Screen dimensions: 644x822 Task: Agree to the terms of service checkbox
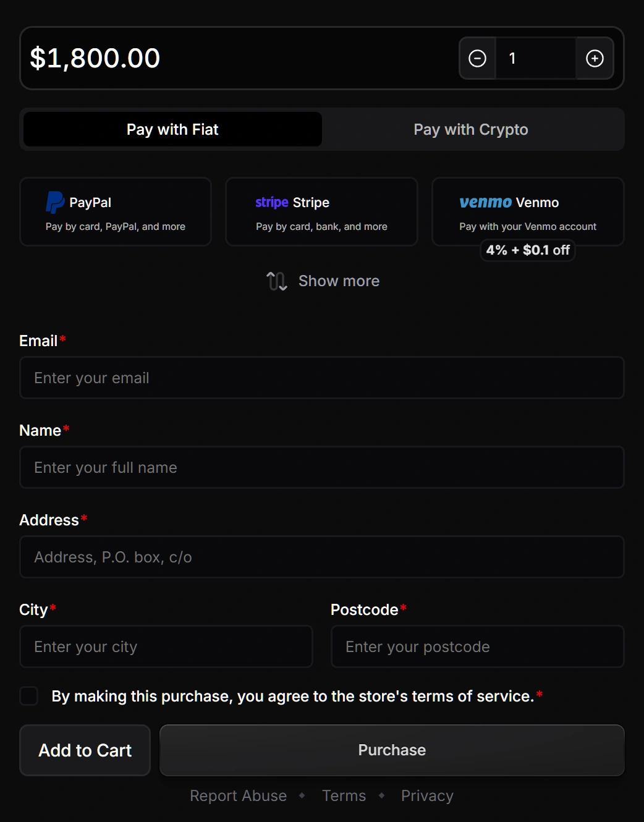coord(29,696)
